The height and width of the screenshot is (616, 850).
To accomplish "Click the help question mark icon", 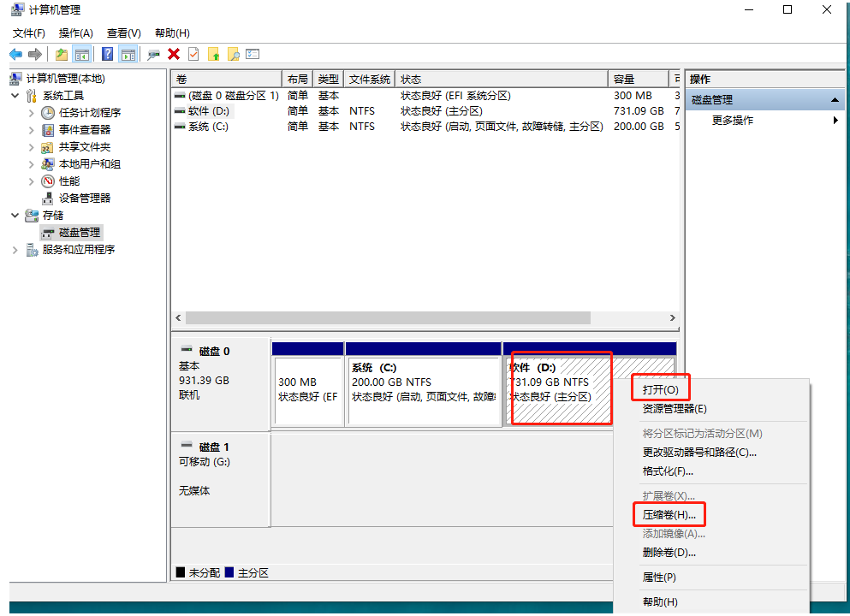I will click(x=108, y=53).
